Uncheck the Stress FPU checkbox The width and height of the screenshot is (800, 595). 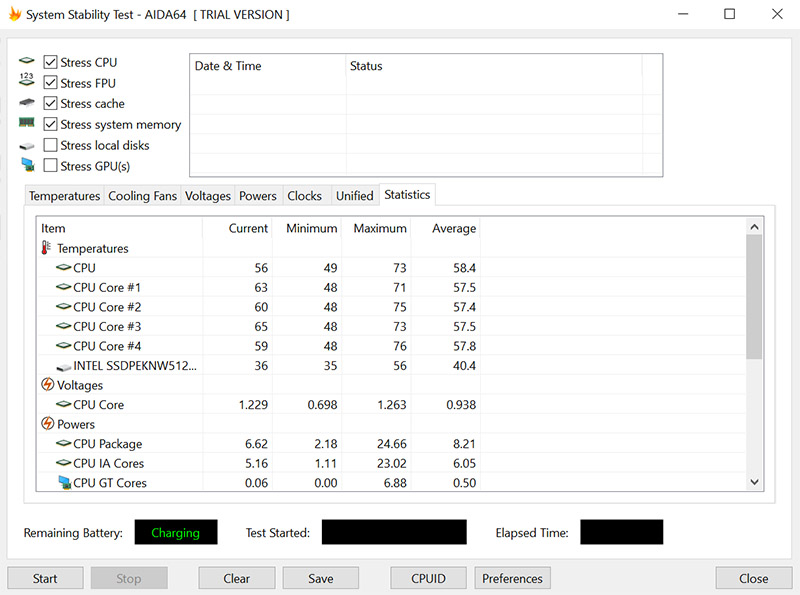coord(50,83)
